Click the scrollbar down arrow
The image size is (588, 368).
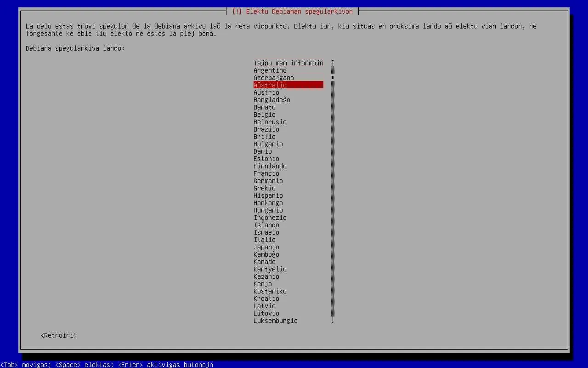point(333,320)
